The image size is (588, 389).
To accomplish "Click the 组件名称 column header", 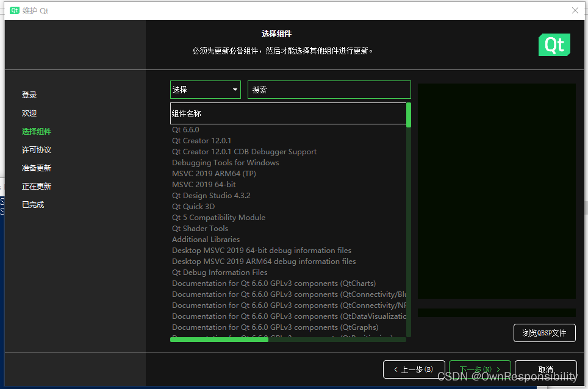I will pos(289,113).
